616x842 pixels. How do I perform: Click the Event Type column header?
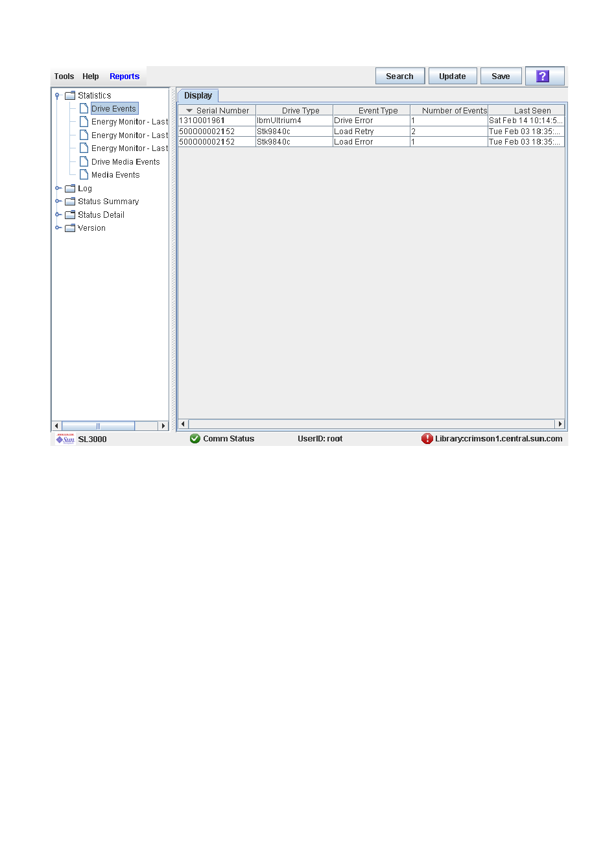(x=372, y=111)
